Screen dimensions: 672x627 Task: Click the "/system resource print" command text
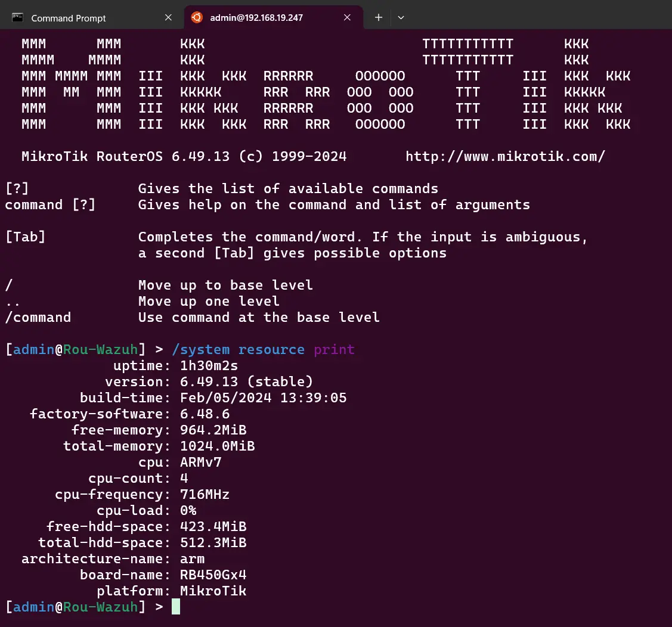tap(263, 350)
